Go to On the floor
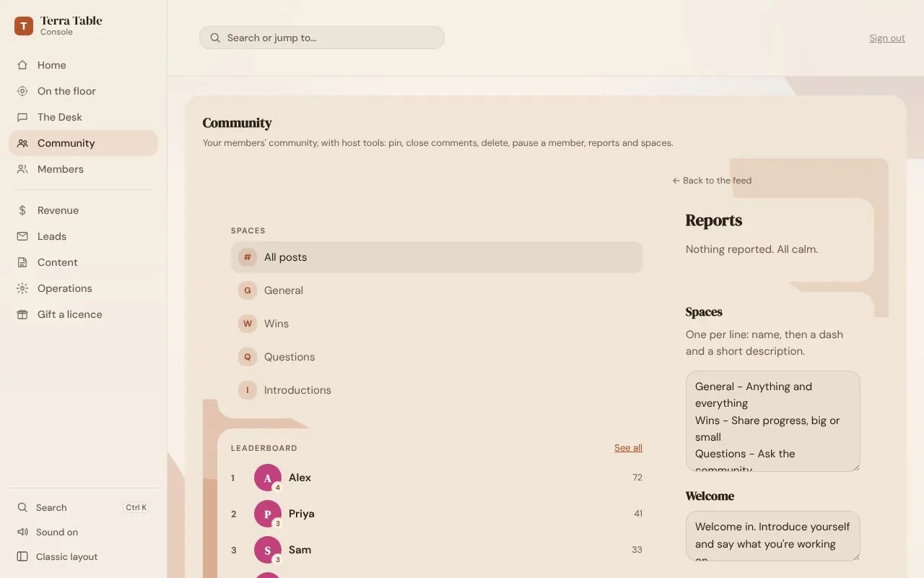This screenshot has height=578, width=924. coord(83,91)
